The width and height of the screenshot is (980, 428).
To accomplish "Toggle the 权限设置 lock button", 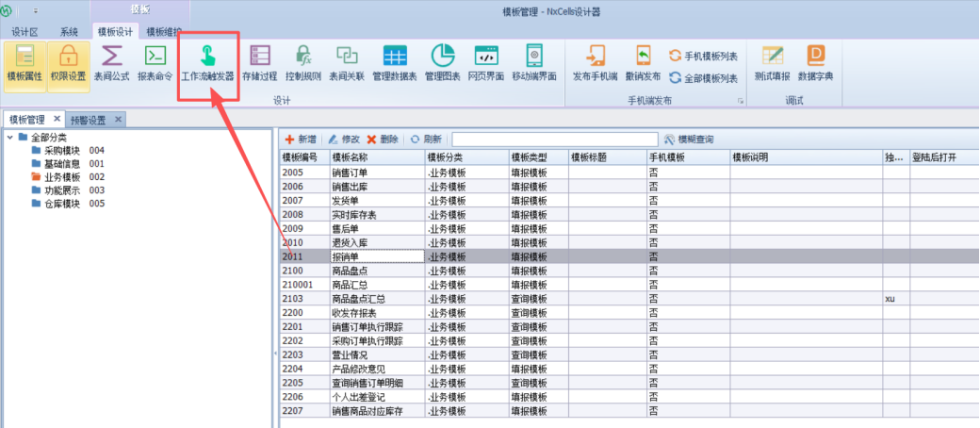I will pos(68,62).
